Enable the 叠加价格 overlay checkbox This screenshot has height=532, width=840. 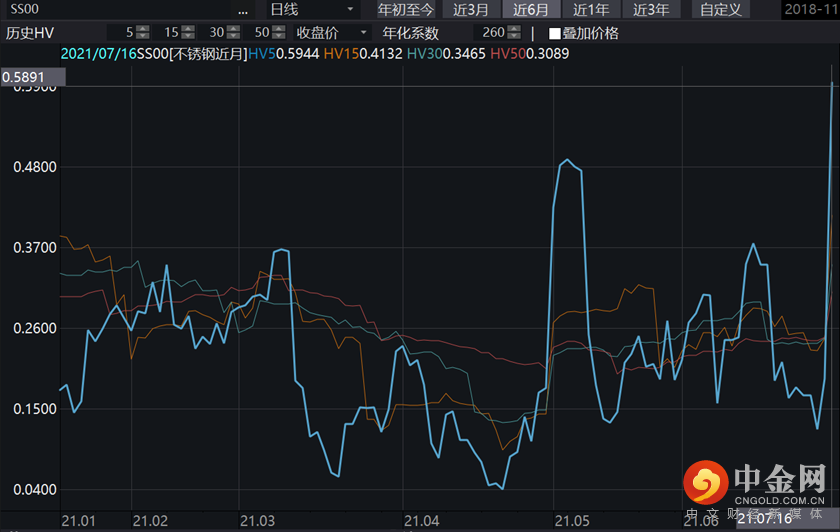pyautogui.click(x=555, y=33)
